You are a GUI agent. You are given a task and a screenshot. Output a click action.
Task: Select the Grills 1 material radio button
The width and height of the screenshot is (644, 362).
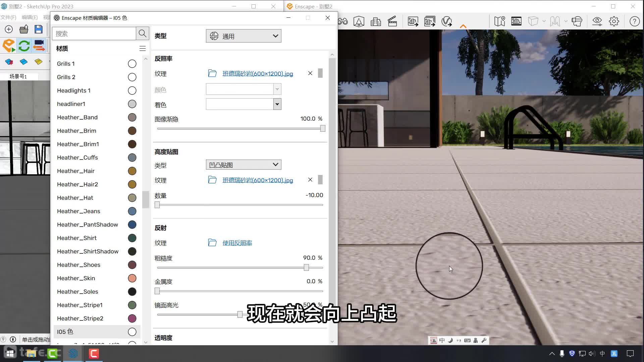coord(132,63)
